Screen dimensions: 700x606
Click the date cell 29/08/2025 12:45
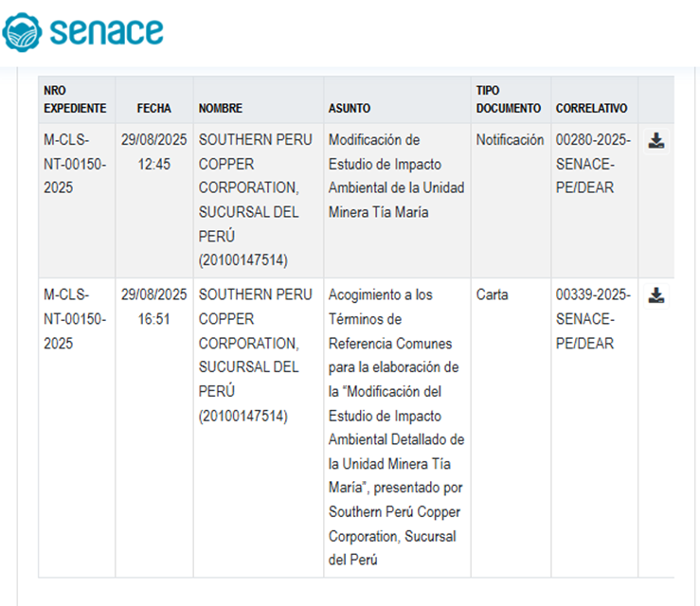click(x=153, y=151)
